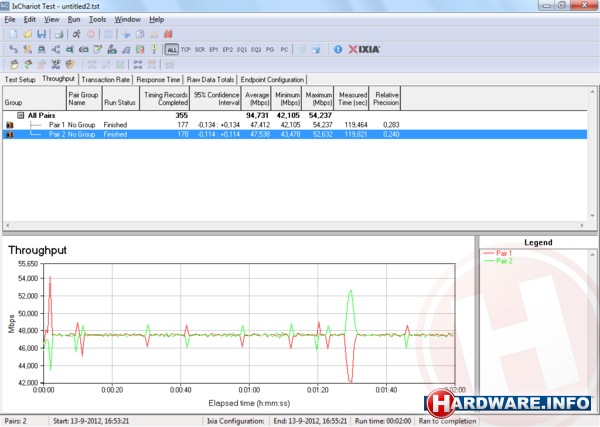Toggle the PG filter button
This screenshot has width=600, height=427.
click(x=270, y=49)
